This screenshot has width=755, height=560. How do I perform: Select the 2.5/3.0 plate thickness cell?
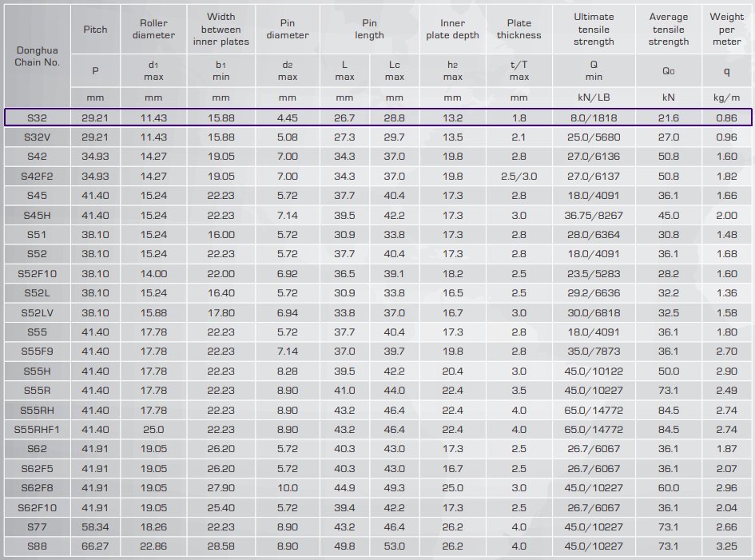click(x=519, y=176)
